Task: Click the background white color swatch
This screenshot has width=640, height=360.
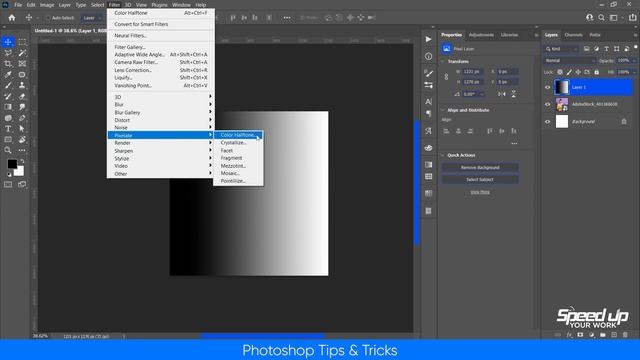Action: coord(20,171)
